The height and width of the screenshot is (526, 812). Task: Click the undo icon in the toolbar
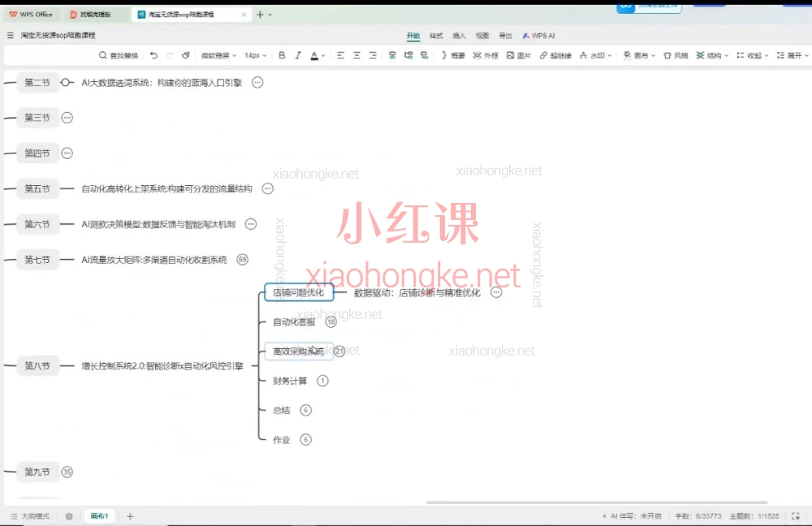click(154, 54)
